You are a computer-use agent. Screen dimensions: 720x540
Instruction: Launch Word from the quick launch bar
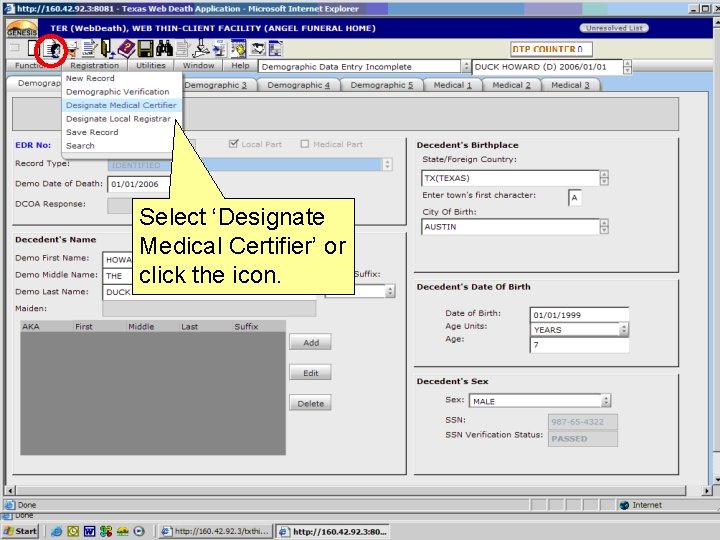[90, 531]
